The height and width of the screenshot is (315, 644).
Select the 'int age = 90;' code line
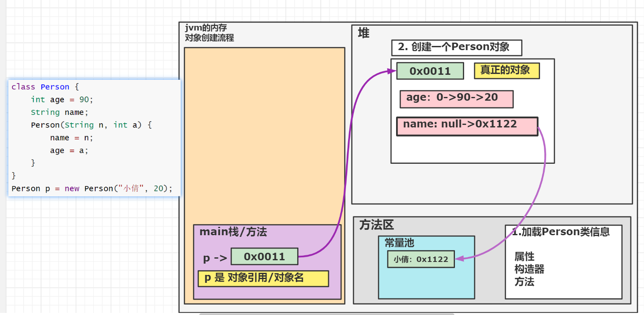point(62,99)
